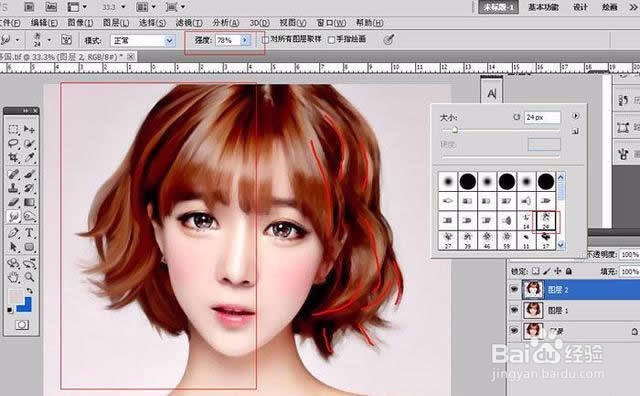Open brush picker flyout menu arrow

(x=575, y=116)
